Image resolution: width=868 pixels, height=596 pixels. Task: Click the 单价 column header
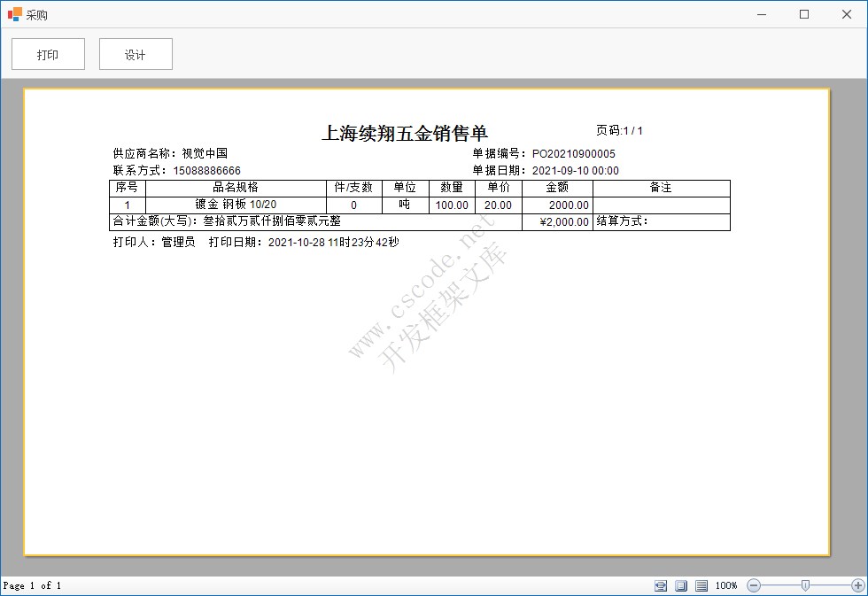(498, 188)
